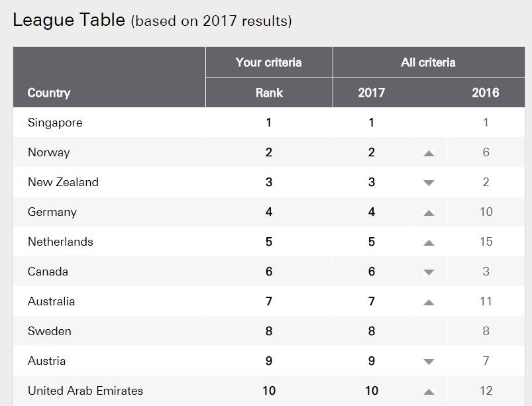Click the up arrow in Australia's row

429,302
